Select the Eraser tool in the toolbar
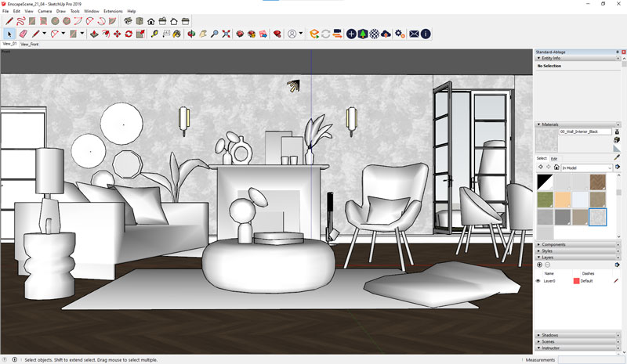Screen dimensions: 627x364 click(x=23, y=34)
